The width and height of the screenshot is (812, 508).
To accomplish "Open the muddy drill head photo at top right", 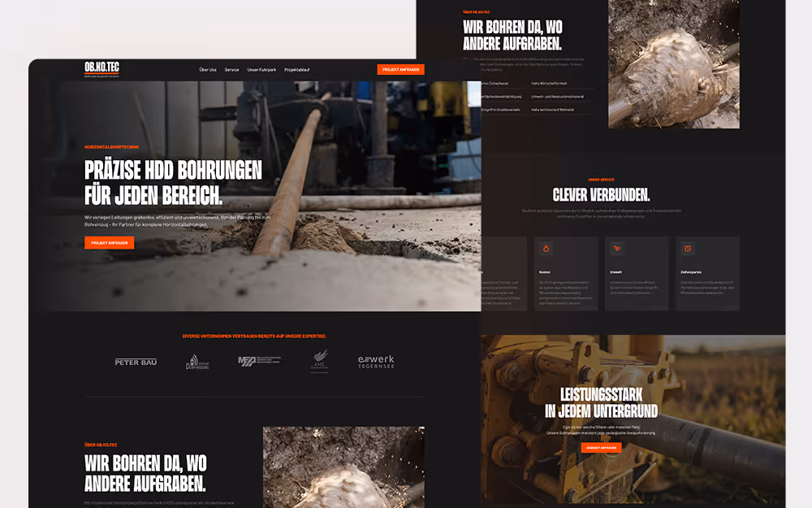I will tap(674, 63).
